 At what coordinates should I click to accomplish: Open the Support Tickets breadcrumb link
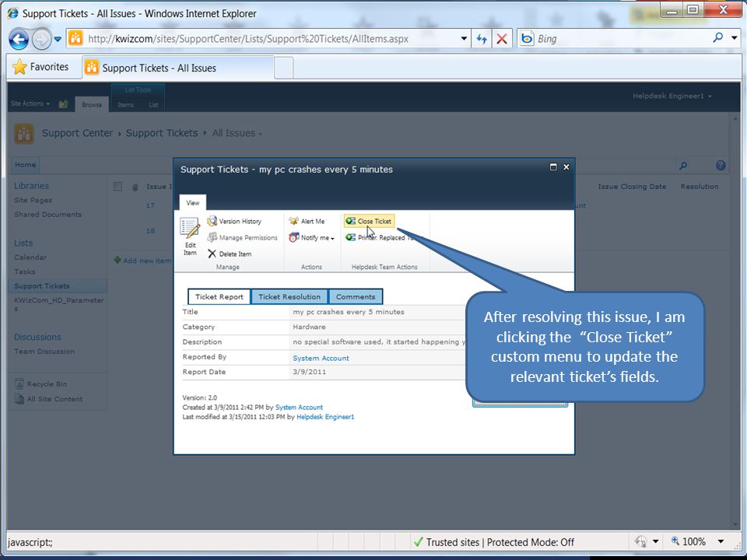pos(162,133)
